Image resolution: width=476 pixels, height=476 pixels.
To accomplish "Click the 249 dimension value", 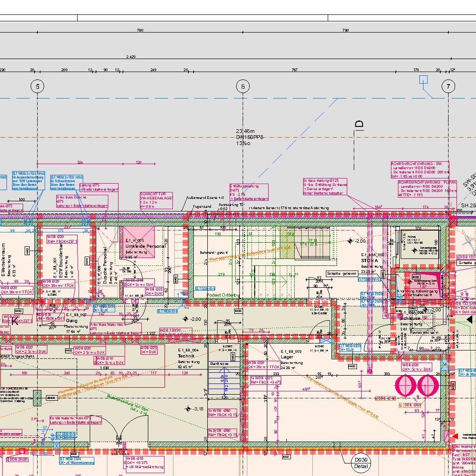I will 153,70.
